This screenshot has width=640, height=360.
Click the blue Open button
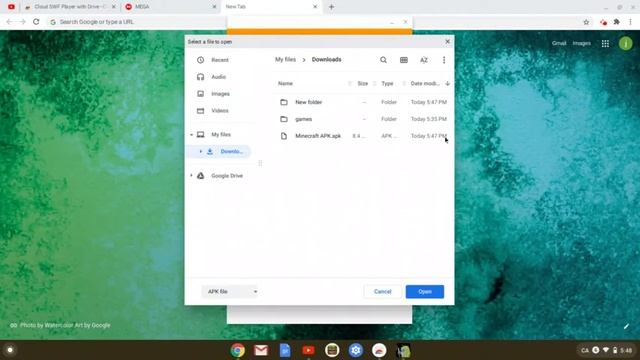[x=424, y=291]
